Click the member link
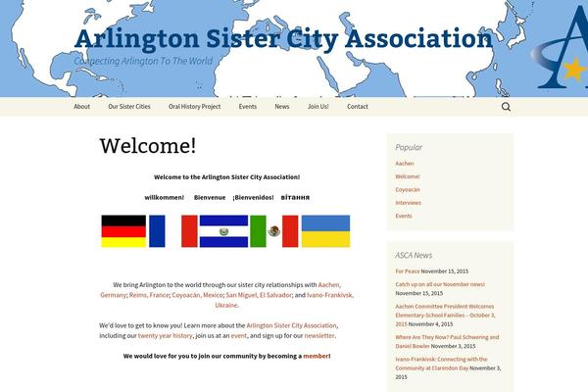The height and width of the screenshot is (392, 588). (x=316, y=356)
